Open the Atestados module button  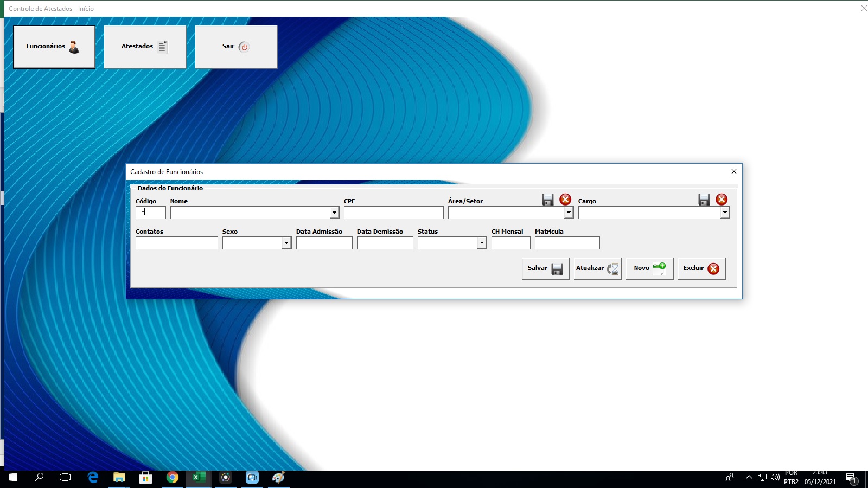coord(145,47)
